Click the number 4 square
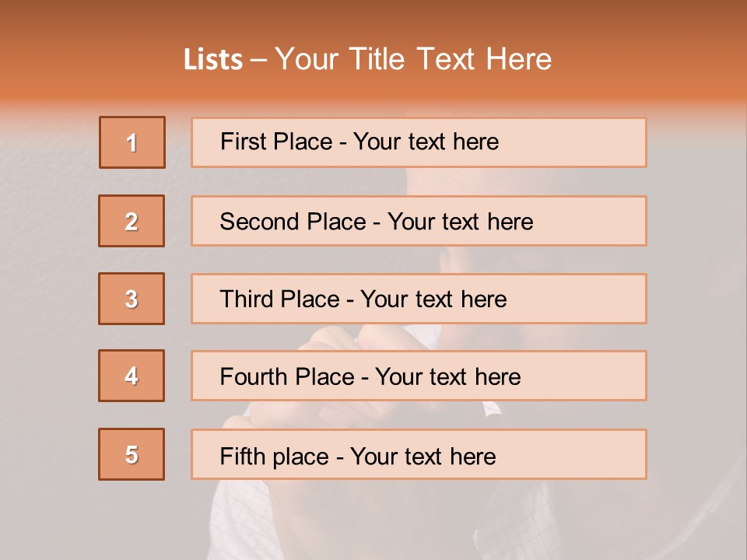 tap(132, 376)
